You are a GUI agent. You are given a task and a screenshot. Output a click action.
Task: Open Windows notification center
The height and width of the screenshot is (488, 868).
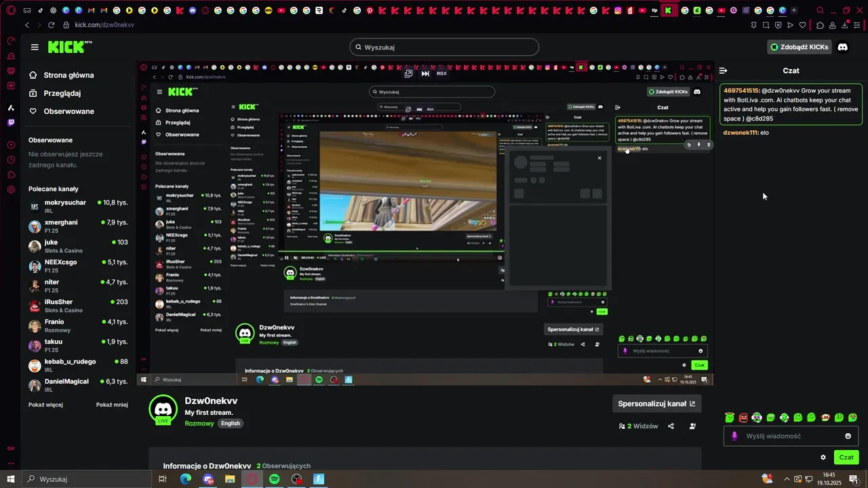point(854,479)
